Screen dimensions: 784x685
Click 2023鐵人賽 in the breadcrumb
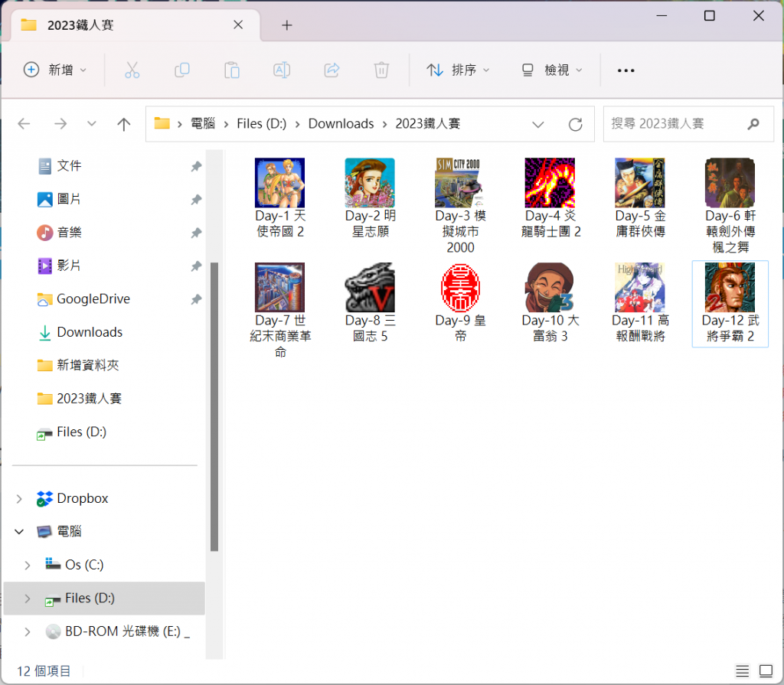pyautogui.click(x=427, y=123)
